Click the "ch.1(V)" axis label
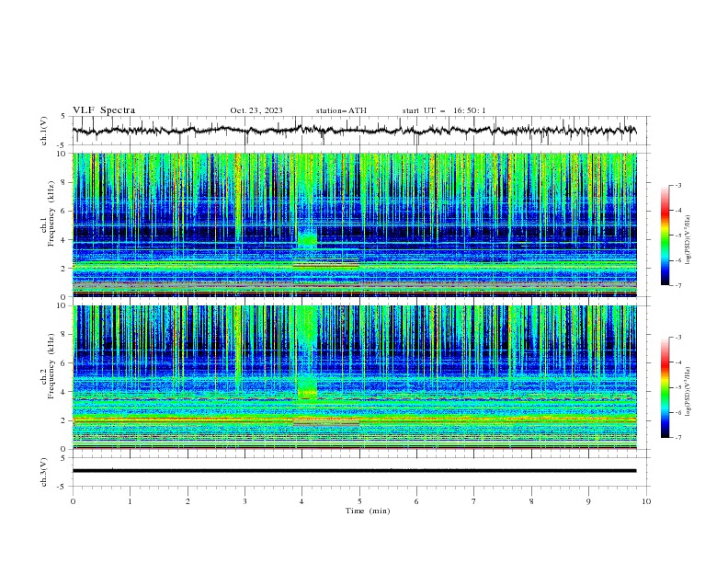 [x=43, y=131]
